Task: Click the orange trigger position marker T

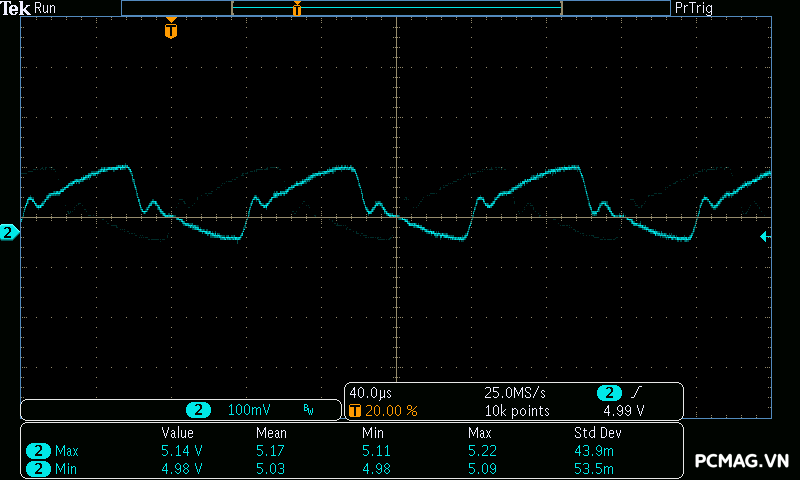Action: 171,31
